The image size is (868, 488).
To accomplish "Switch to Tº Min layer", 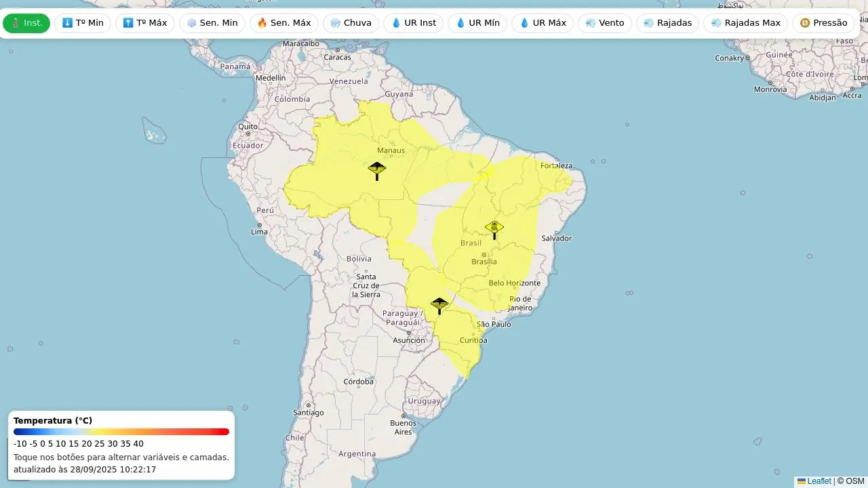I will pyautogui.click(x=83, y=23).
